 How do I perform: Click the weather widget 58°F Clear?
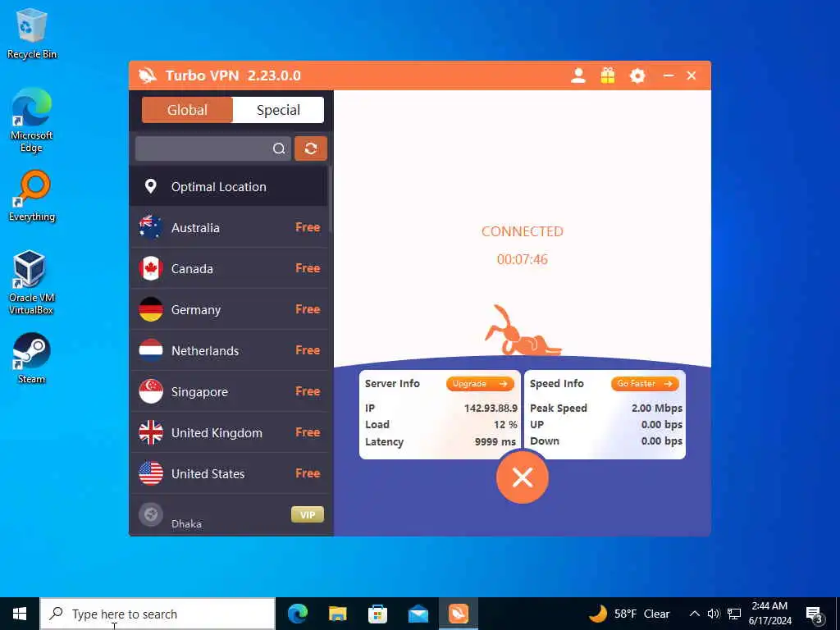(629, 614)
